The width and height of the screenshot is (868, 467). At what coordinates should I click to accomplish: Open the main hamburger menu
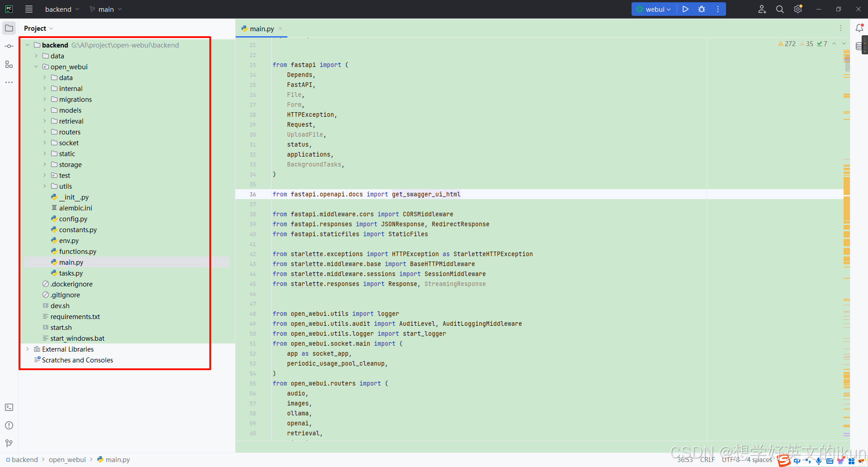click(x=29, y=9)
